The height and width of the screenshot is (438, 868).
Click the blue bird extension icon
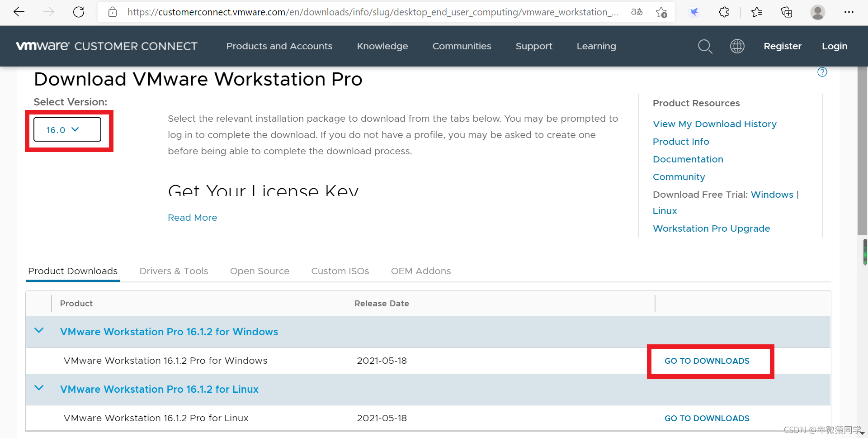[x=694, y=12]
